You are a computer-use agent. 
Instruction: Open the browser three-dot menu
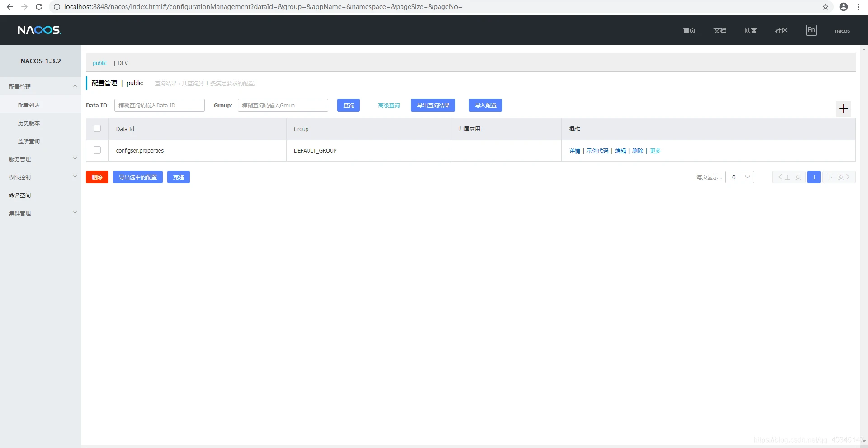858,7
